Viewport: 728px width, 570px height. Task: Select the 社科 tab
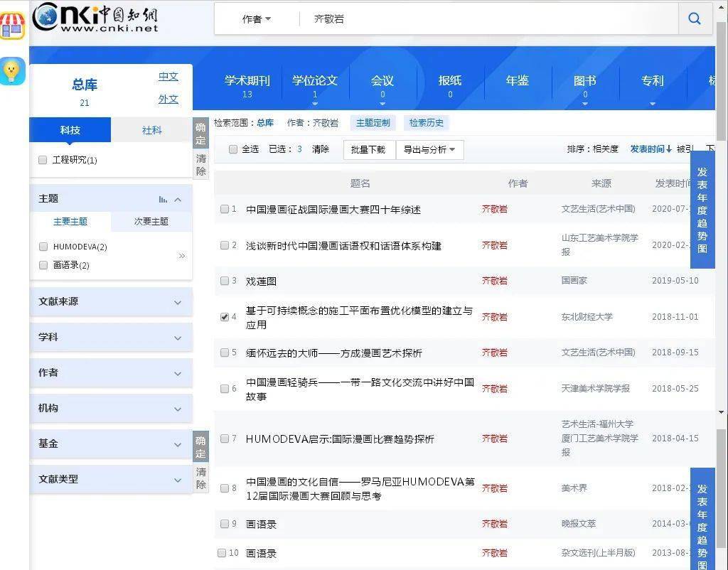click(151, 130)
